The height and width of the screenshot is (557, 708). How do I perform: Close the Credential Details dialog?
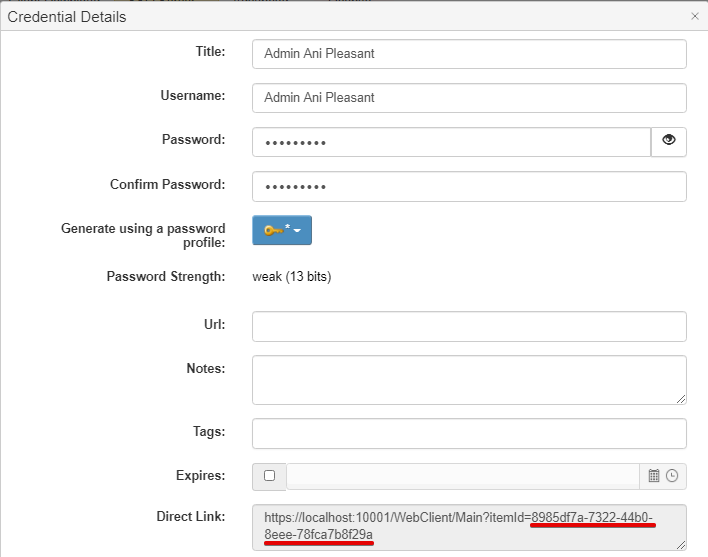695,16
